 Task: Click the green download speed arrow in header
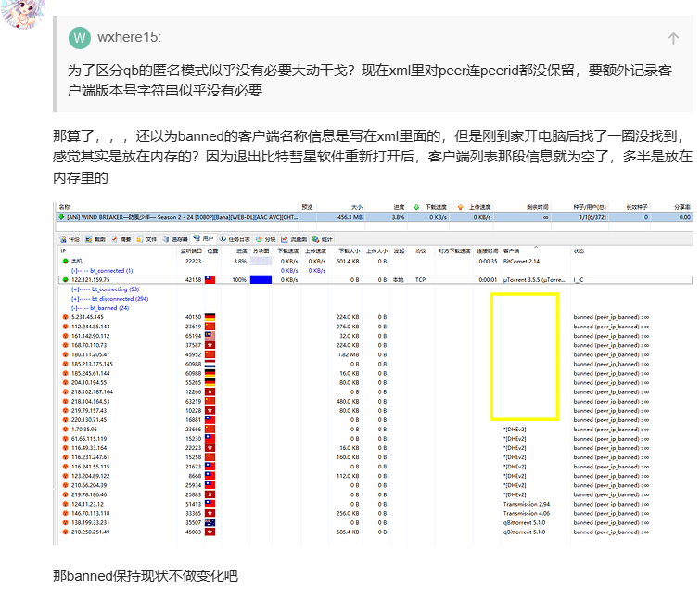[415, 207]
